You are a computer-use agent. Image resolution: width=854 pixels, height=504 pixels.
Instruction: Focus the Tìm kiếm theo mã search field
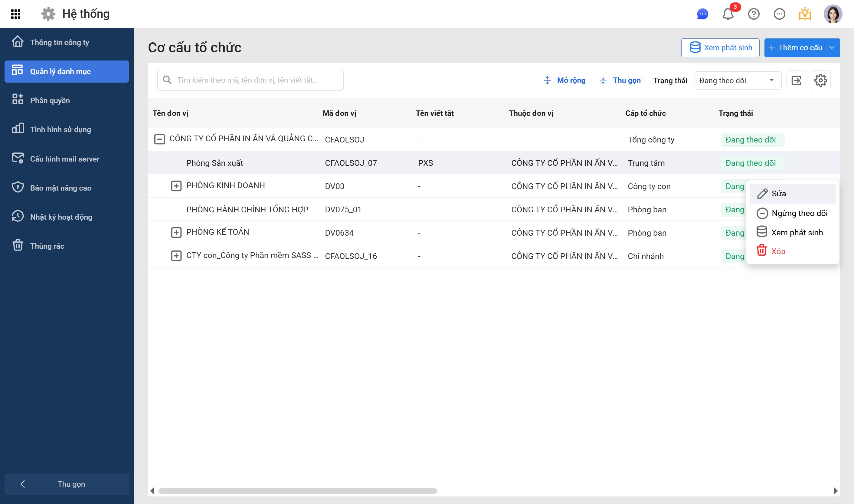click(x=250, y=80)
